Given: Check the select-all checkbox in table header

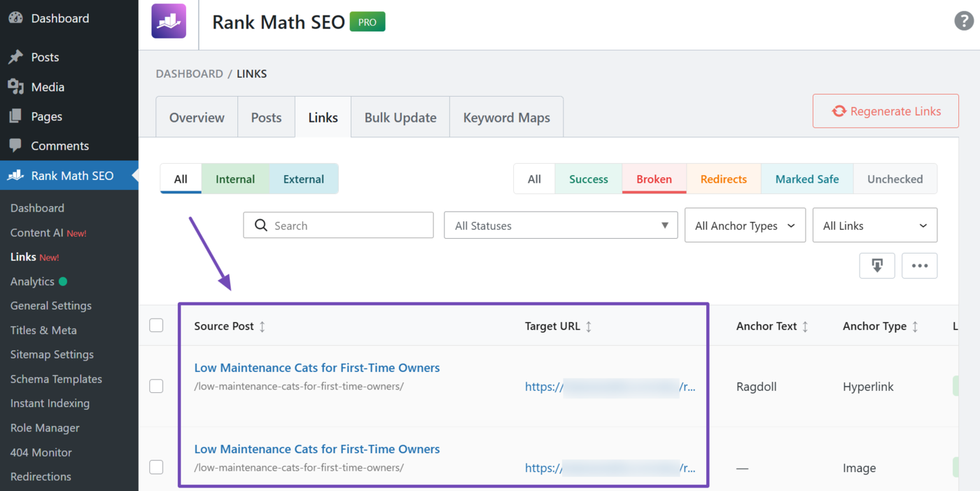Looking at the screenshot, I should pyautogui.click(x=157, y=325).
